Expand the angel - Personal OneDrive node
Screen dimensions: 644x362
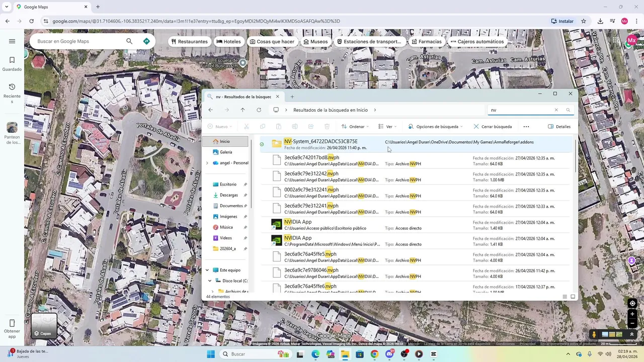207,163
